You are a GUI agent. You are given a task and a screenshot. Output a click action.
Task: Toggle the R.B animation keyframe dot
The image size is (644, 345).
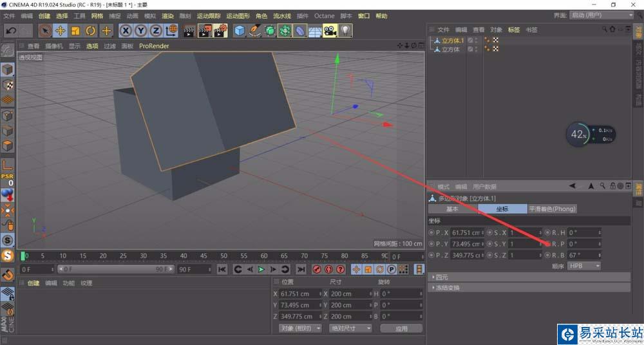click(x=547, y=255)
